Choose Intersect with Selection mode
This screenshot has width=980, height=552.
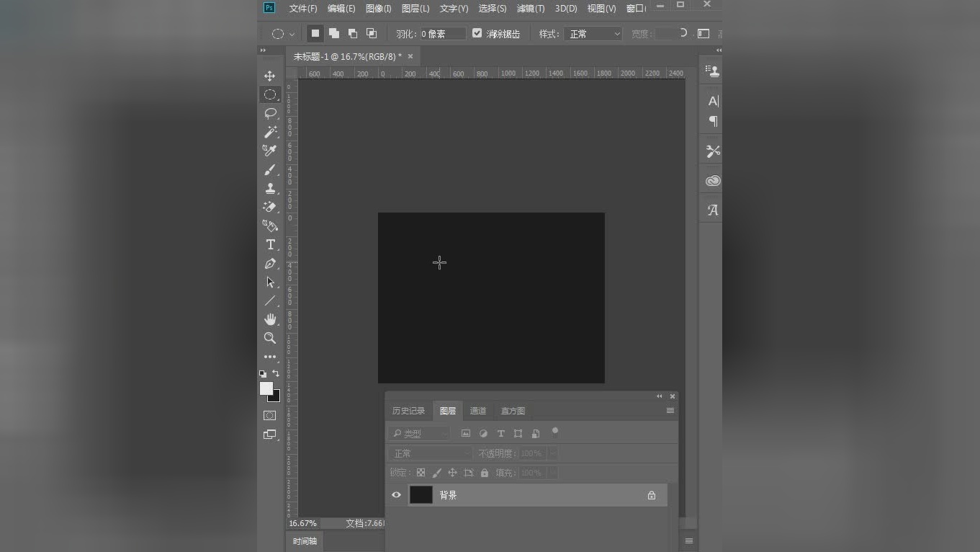(372, 33)
